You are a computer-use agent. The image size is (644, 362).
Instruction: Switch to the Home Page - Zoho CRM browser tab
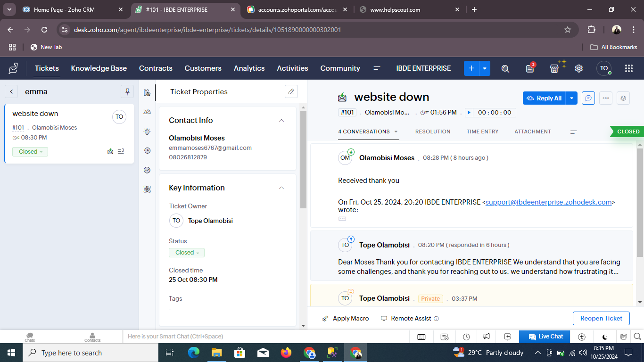(73, 9)
